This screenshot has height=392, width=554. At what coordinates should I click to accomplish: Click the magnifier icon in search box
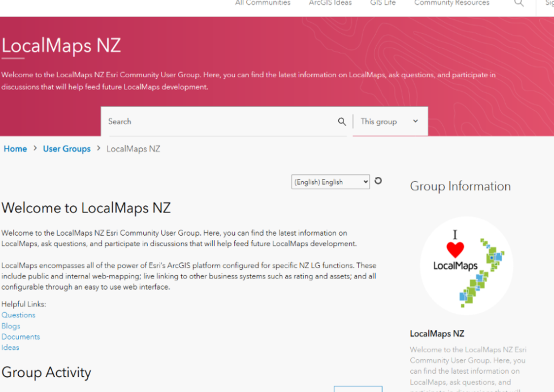point(342,122)
